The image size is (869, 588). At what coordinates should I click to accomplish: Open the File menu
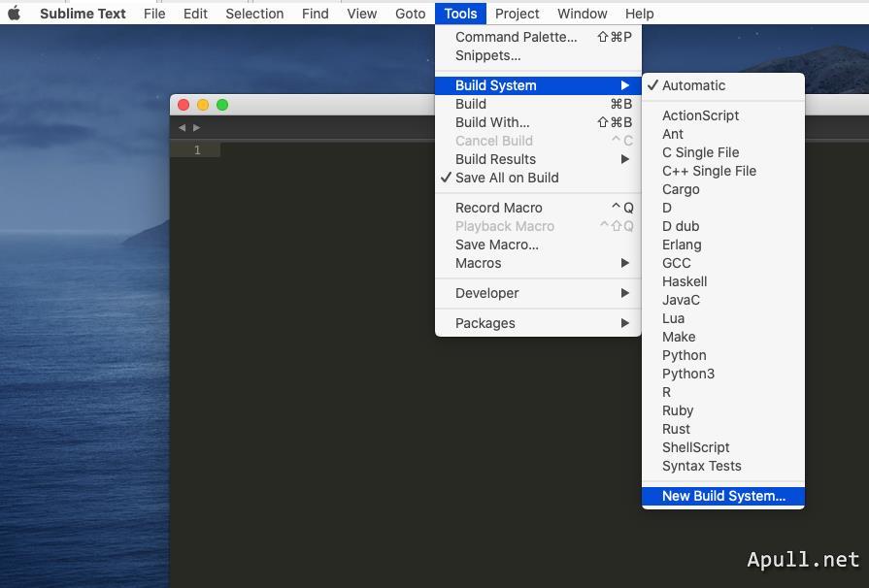pos(154,14)
